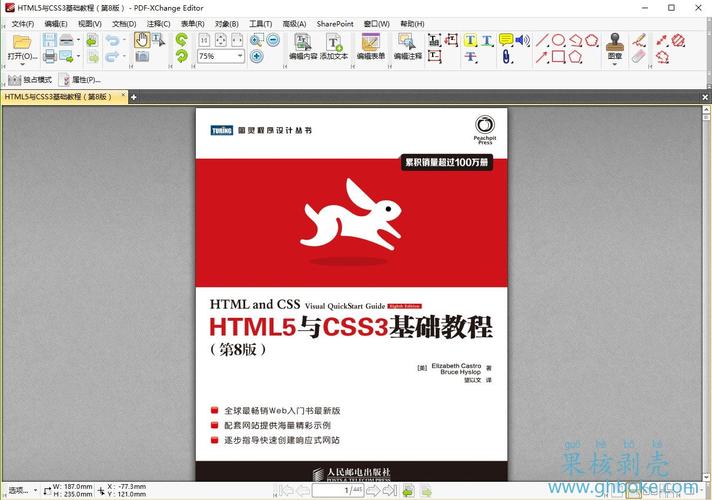Select the Polyline tool
The height and width of the screenshot is (500, 712).
[576, 40]
